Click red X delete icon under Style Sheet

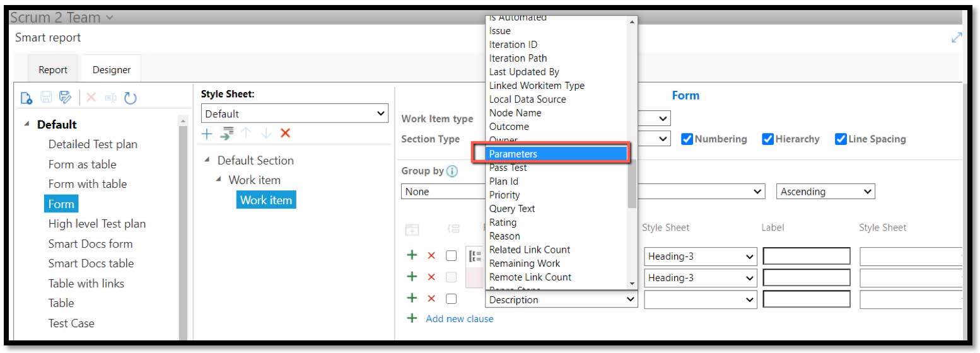pos(285,133)
